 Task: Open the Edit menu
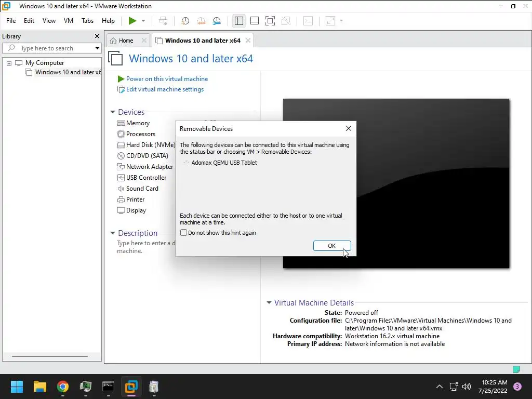[x=29, y=21]
